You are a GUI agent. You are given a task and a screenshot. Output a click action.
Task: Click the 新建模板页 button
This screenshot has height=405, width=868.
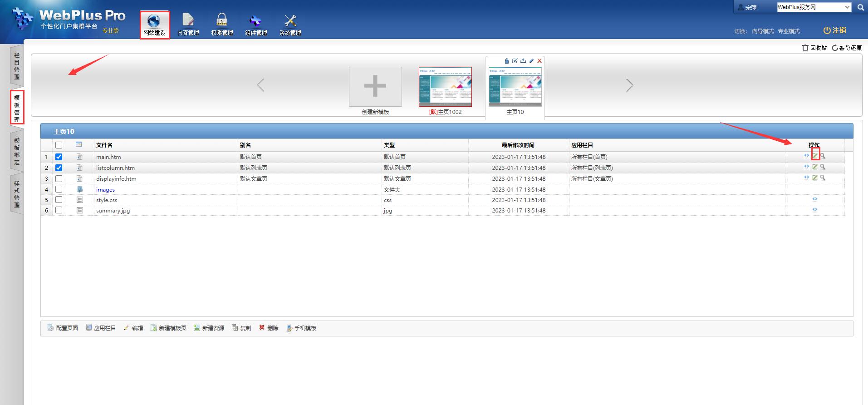pos(168,328)
